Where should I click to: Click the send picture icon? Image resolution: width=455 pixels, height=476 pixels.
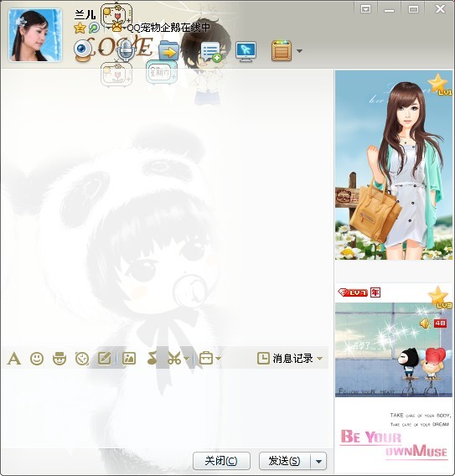(x=129, y=359)
